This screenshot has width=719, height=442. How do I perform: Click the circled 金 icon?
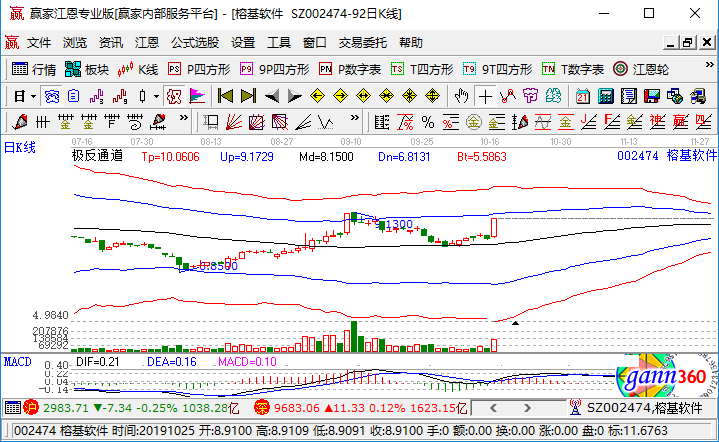coord(474,122)
